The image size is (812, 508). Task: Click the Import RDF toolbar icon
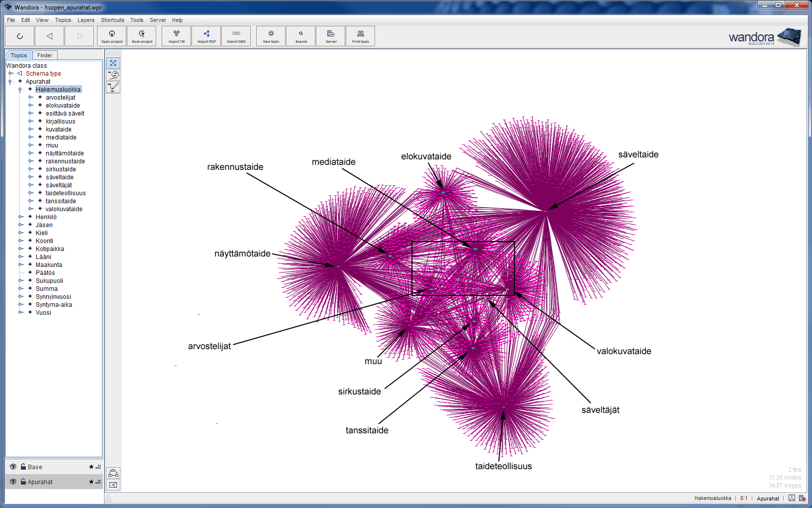[206, 36]
